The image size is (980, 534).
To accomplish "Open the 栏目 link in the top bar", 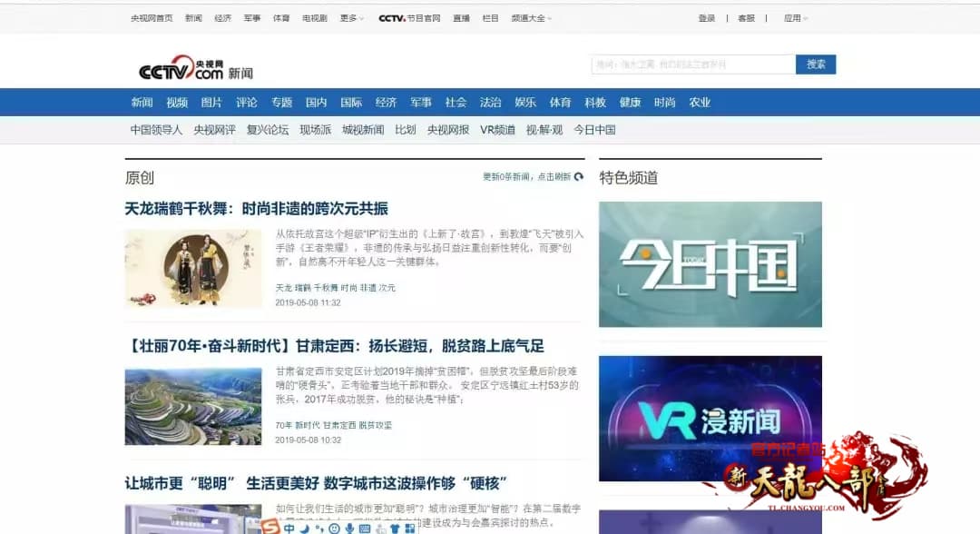I will click(x=491, y=18).
